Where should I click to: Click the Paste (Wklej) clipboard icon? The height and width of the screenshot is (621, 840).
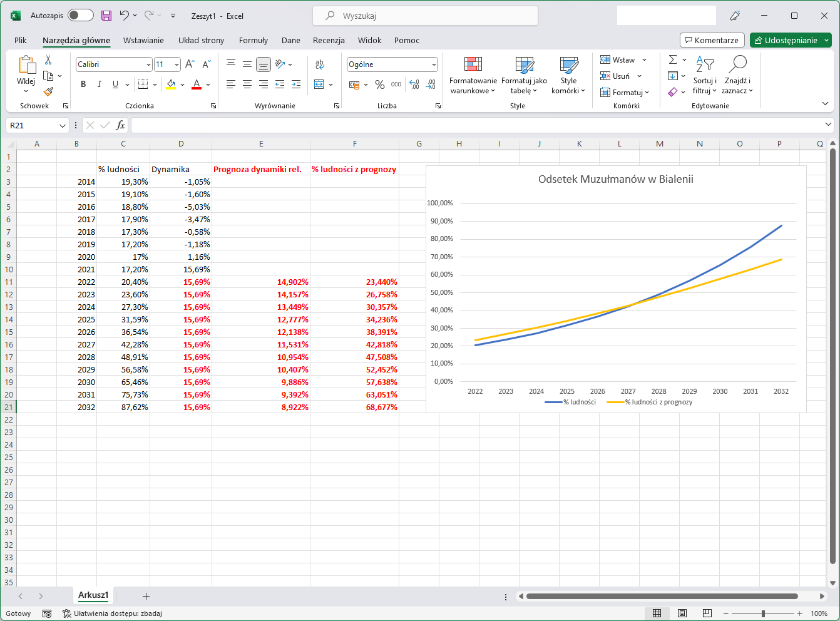(x=26, y=64)
